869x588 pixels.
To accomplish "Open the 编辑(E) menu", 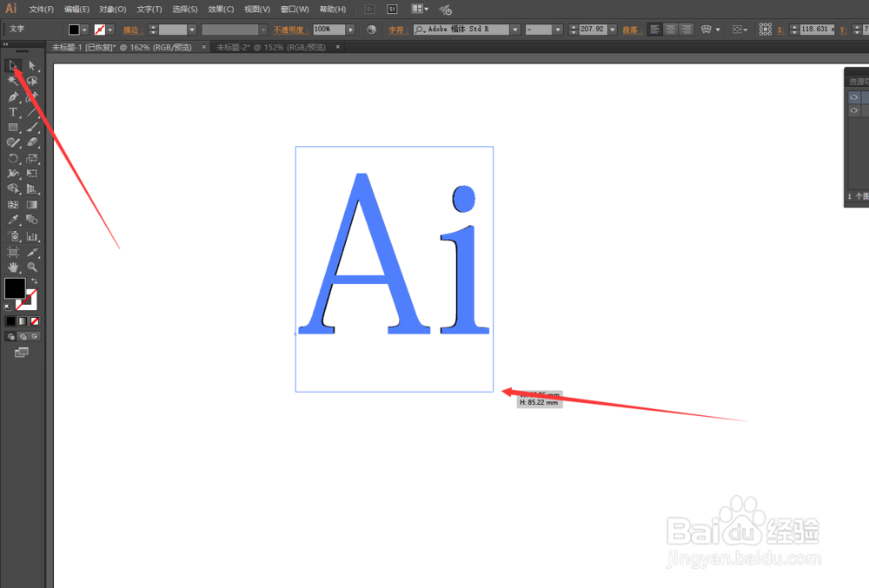I will [x=76, y=10].
